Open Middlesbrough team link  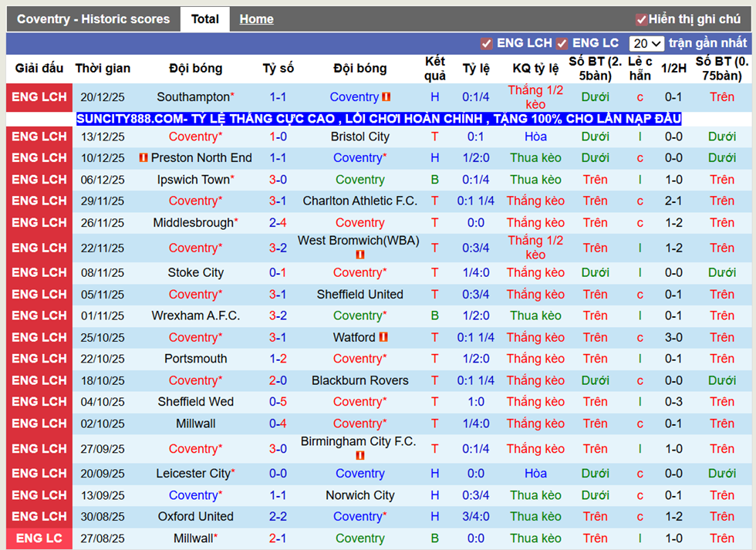[195, 223]
